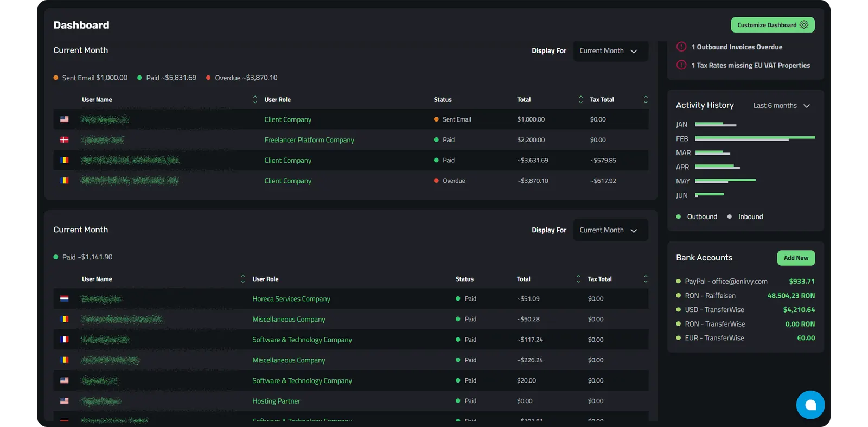
Task: Open Client Company link in Sent Email row
Action: (288, 119)
